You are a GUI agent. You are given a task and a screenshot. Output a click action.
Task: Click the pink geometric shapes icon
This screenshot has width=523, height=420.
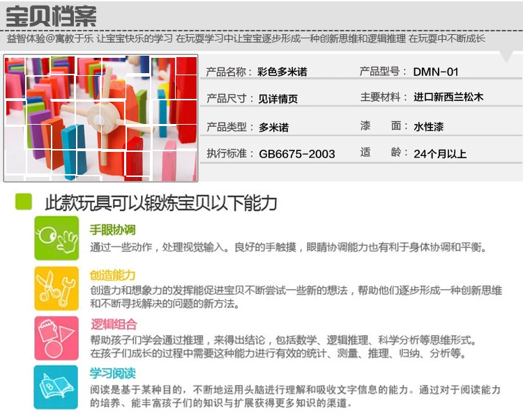coord(56,338)
